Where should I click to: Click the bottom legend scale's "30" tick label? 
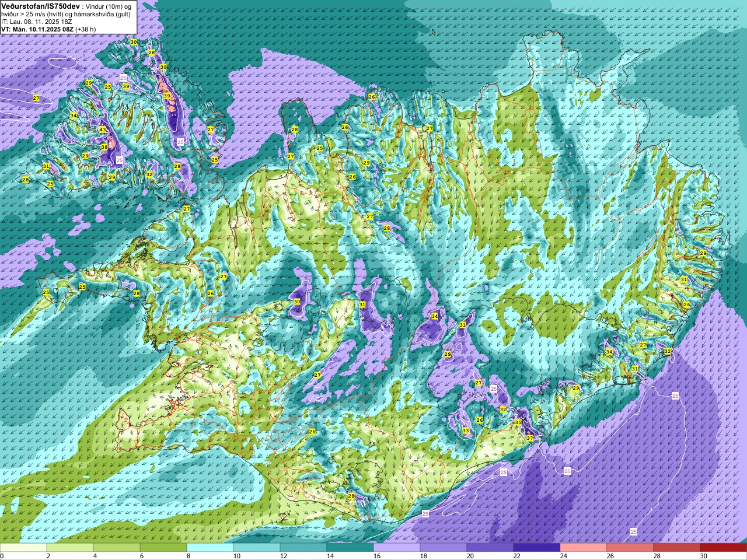pyautogui.click(x=704, y=556)
